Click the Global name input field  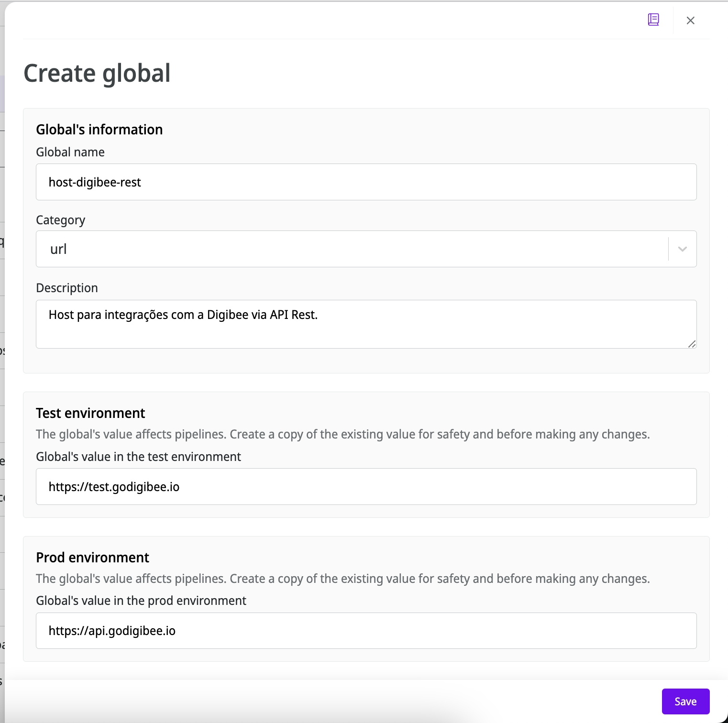point(366,182)
